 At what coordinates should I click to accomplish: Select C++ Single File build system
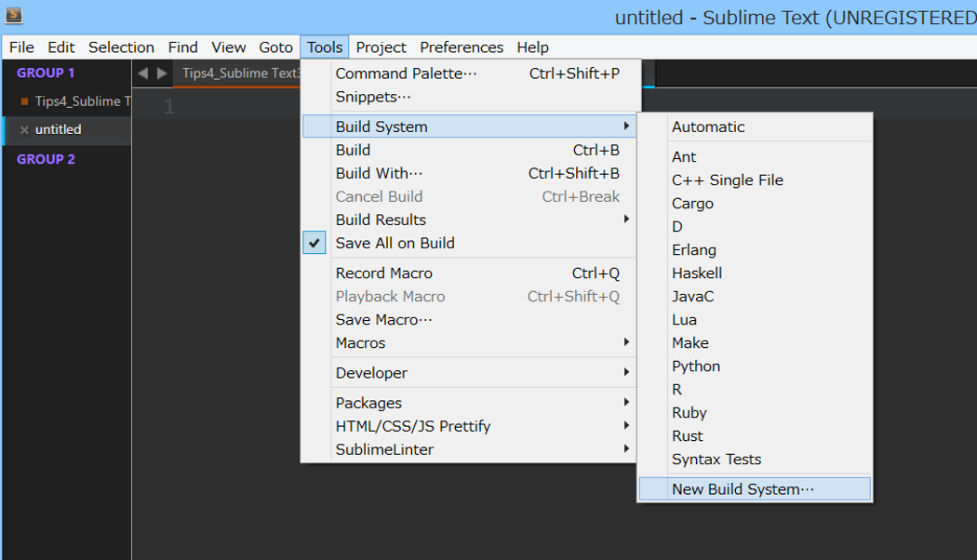pyautogui.click(x=755, y=180)
